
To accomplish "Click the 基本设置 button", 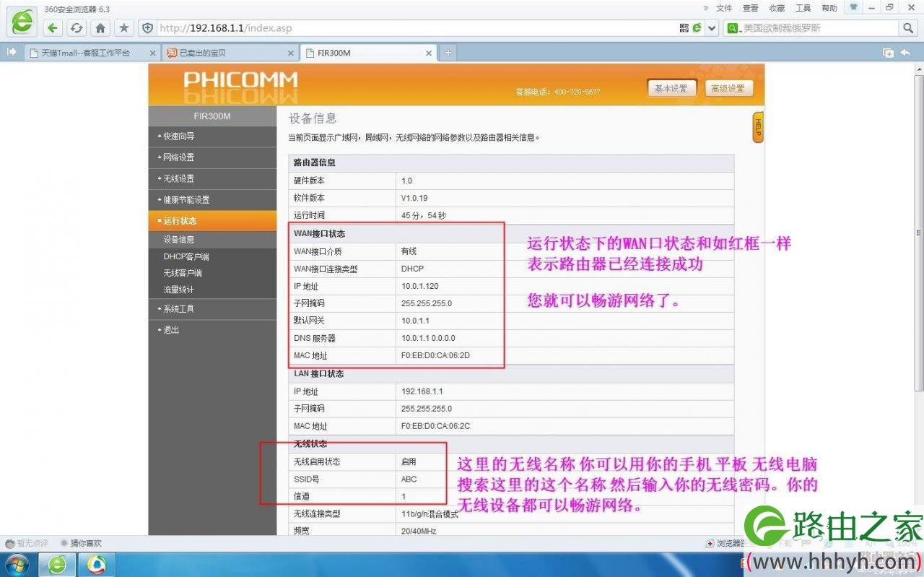I will 671,88.
